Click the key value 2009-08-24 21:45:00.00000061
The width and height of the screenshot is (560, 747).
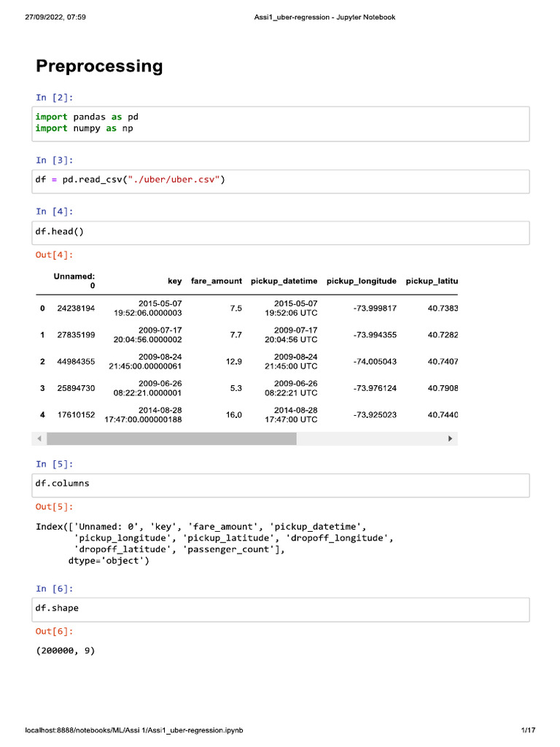[x=145, y=362]
